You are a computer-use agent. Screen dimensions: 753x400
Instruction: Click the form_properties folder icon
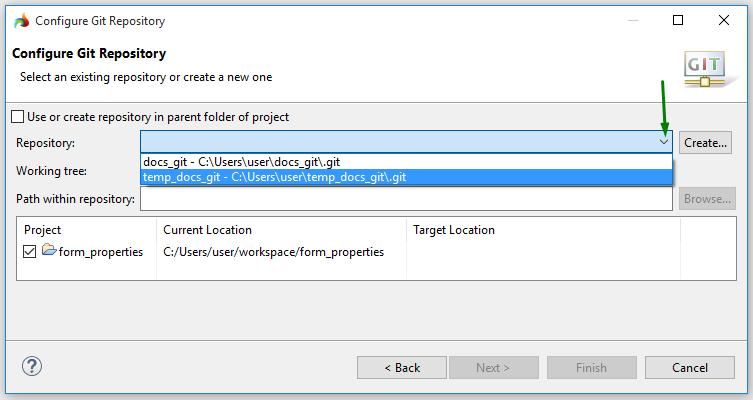click(x=49, y=252)
